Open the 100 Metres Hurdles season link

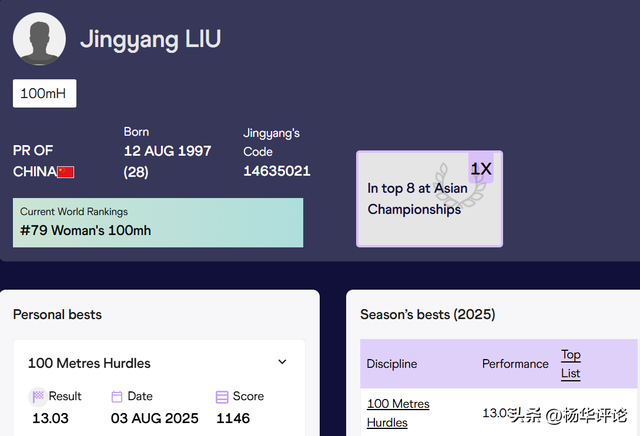pyautogui.click(x=398, y=413)
